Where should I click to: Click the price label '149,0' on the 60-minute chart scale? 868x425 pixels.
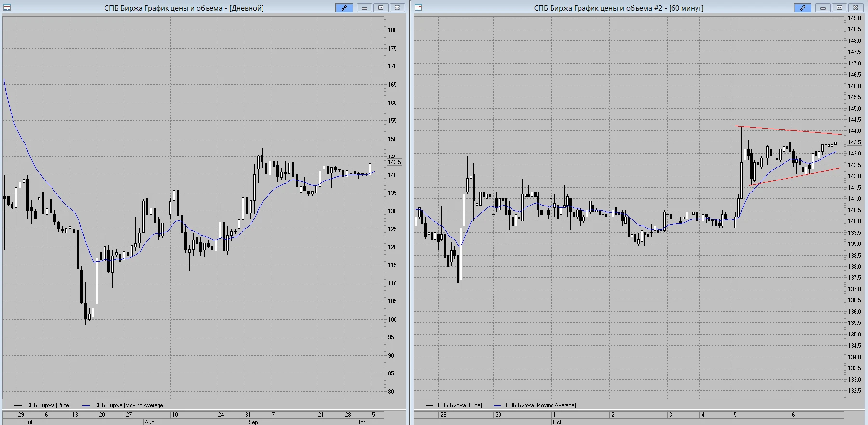click(x=855, y=18)
